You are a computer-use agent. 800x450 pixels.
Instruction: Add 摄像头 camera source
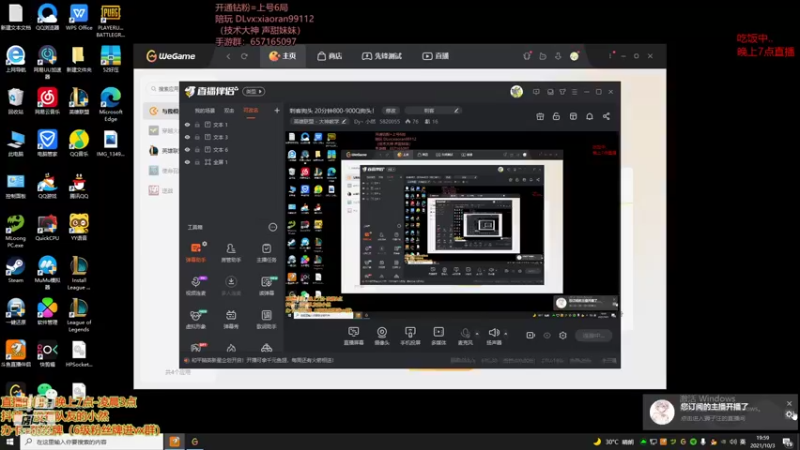(382, 336)
